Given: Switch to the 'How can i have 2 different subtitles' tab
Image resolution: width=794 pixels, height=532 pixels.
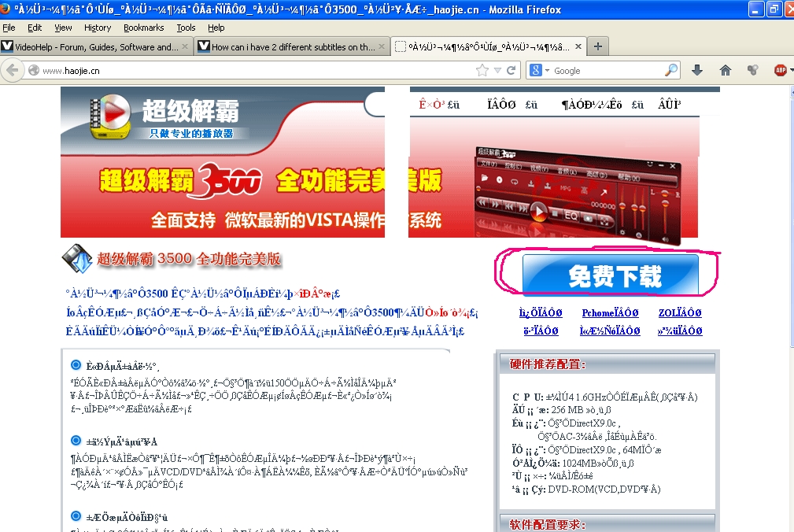Looking at the screenshot, I should click(x=292, y=46).
